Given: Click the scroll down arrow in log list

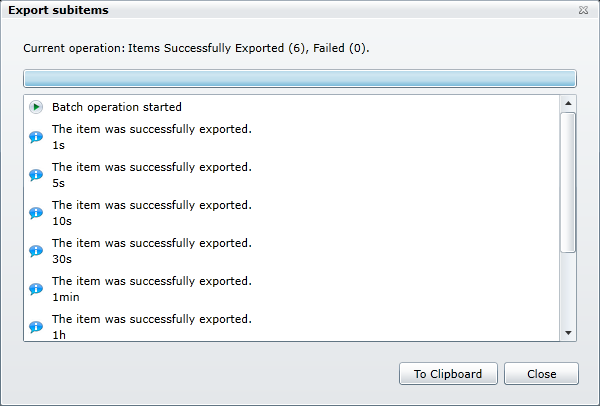Looking at the screenshot, I should tap(568, 332).
